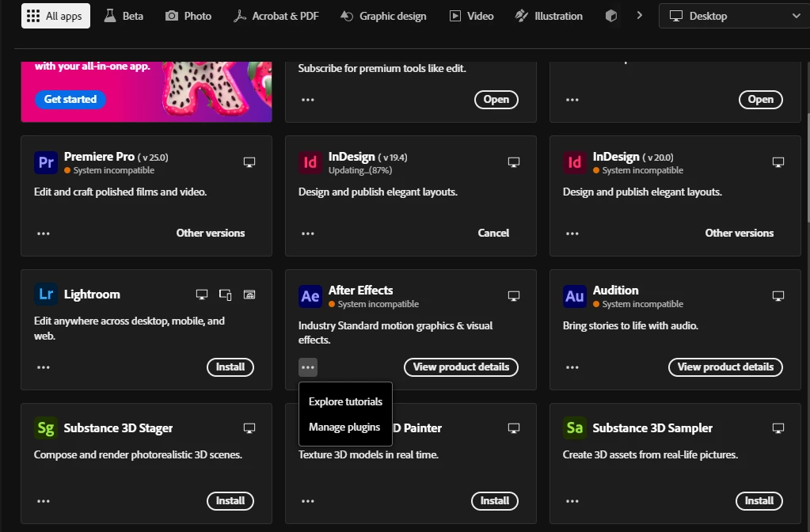Click desktop icon on InDesign v20.0 card

pos(778,162)
